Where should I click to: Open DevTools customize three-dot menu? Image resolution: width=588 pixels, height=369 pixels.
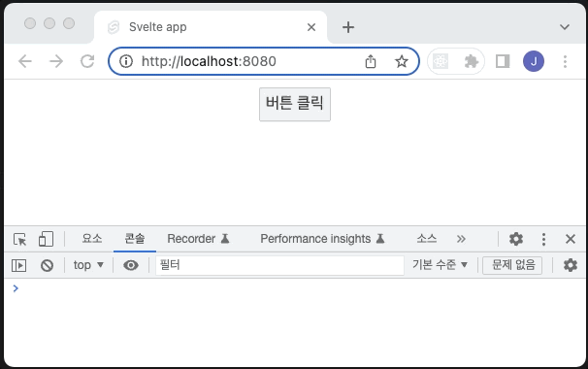coord(543,239)
